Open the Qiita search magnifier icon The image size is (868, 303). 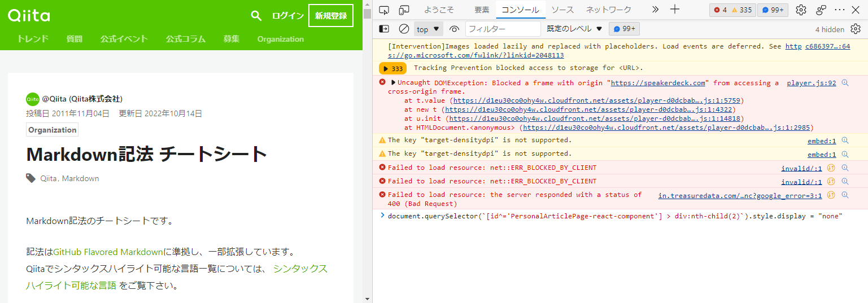pos(256,16)
